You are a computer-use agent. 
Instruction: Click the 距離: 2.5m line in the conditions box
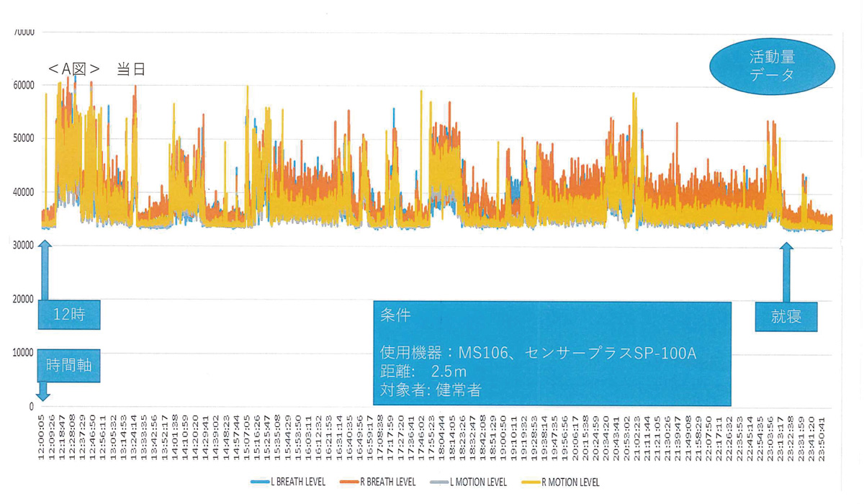pos(423,372)
